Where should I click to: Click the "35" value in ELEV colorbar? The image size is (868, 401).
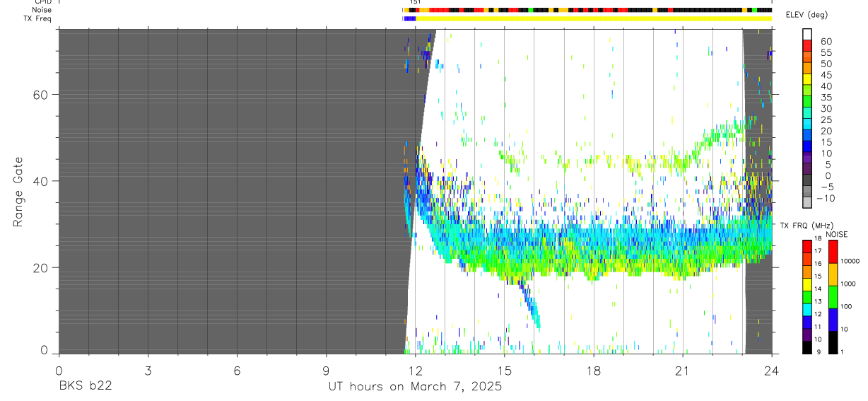point(825,98)
